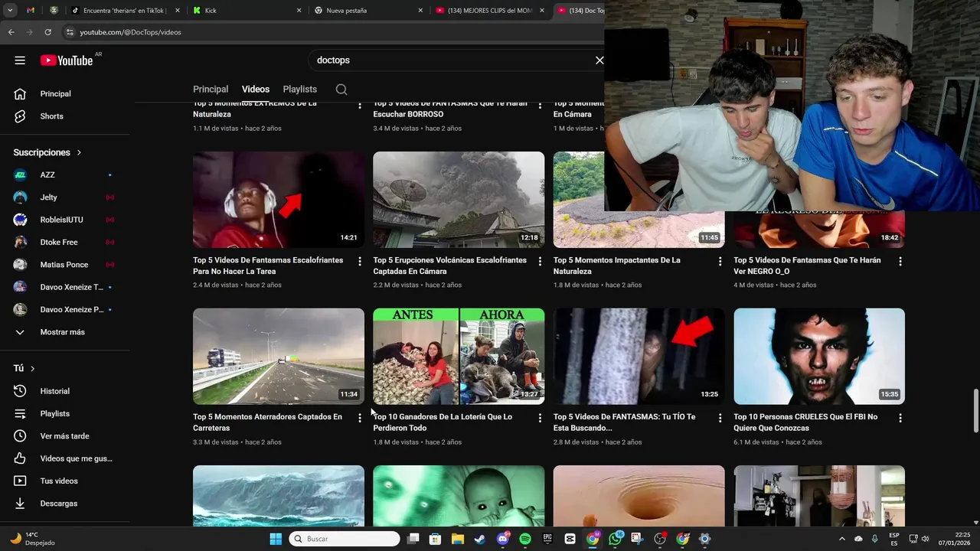Play the ANTES AHORA lottery thumbnail
980x551 pixels.
pos(459,357)
